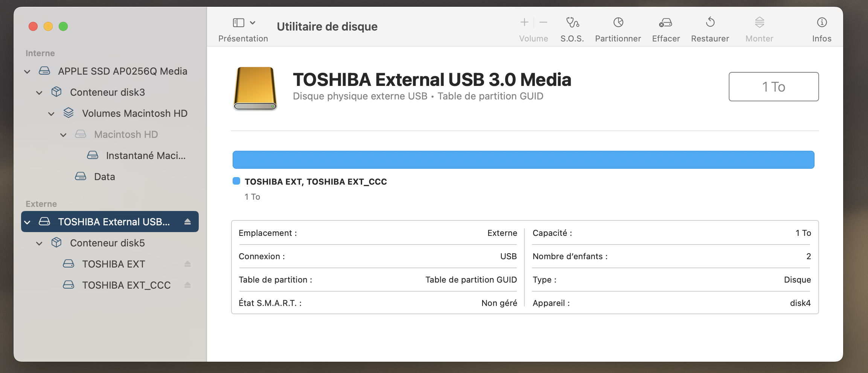Click the TOSHIBA External USB 3.0 Media heading
The image size is (868, 373).
432,79
